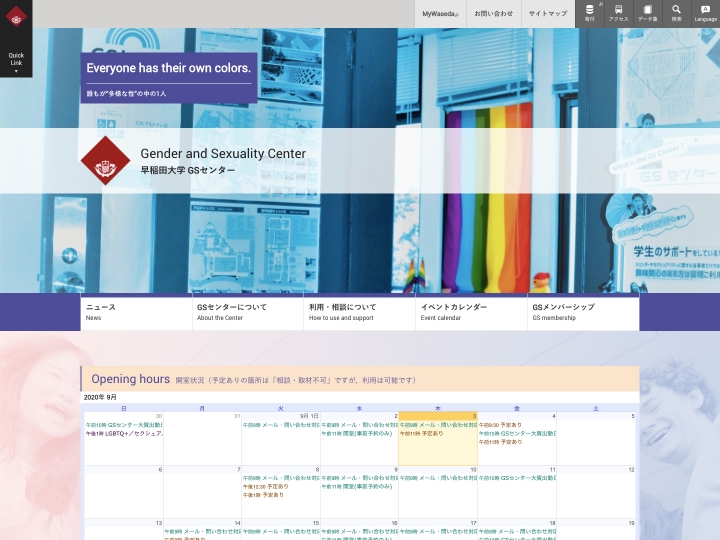Open 午前10時 GSセンター event on the 4th
Screen dimensions: 720x540
517,433
